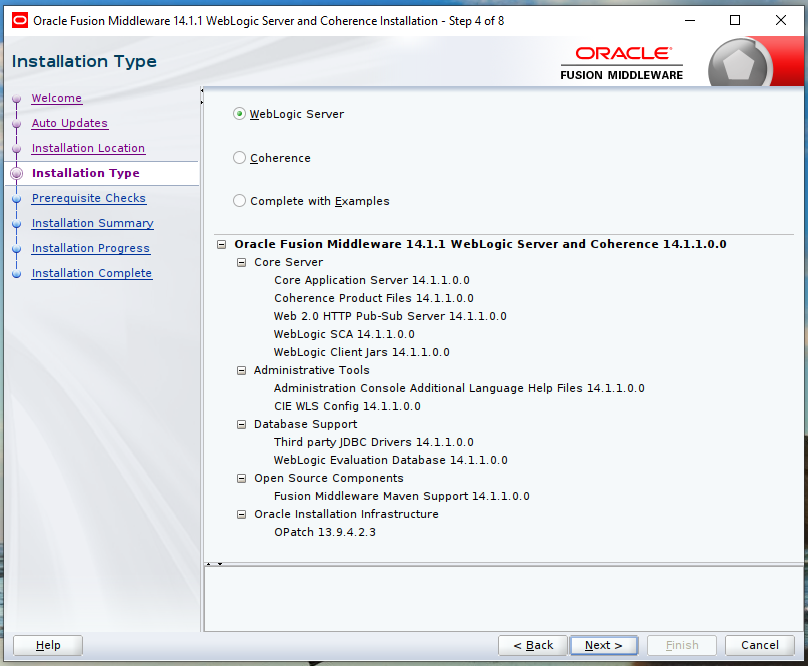Click the Help button
The width and height of the screenshot is (808, 666).
48,645
